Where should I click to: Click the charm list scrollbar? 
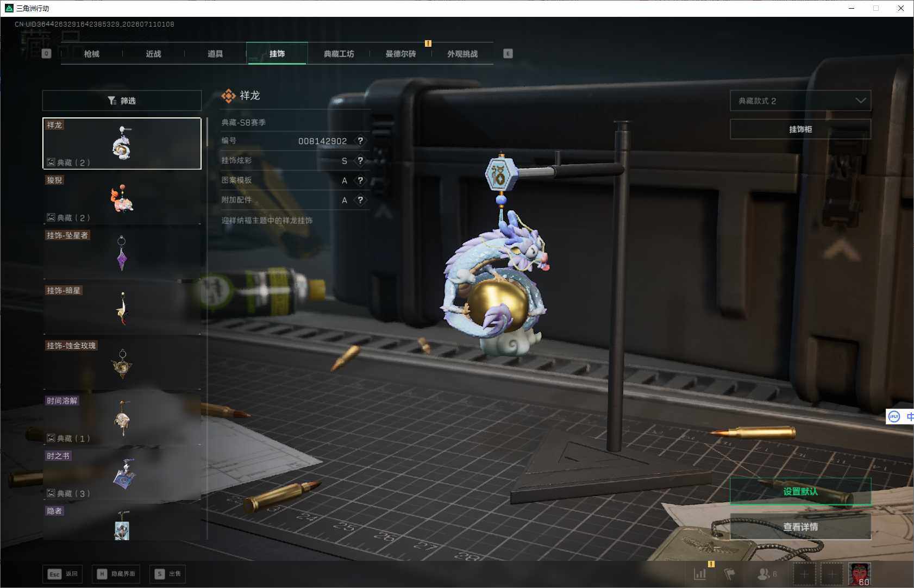pos(207,132)
